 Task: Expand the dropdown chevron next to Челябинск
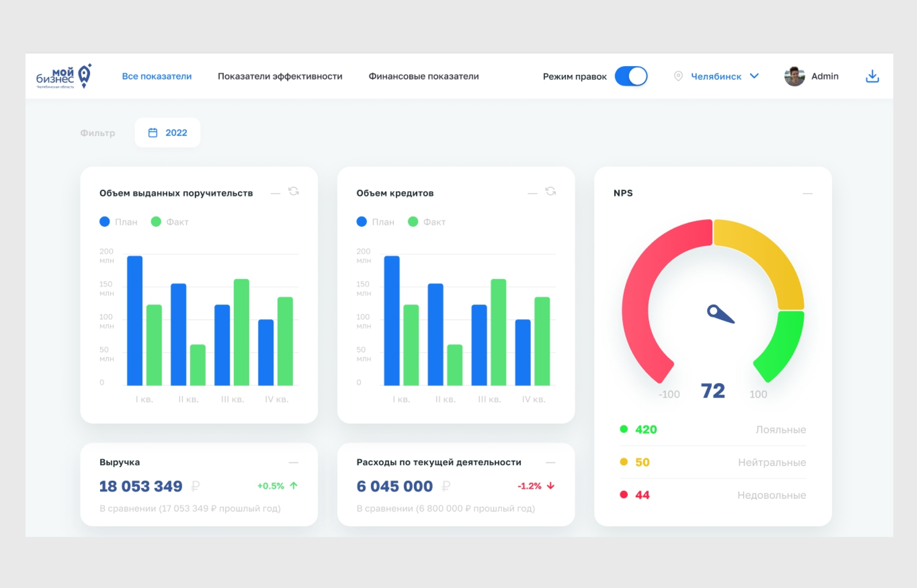(754, 76)
